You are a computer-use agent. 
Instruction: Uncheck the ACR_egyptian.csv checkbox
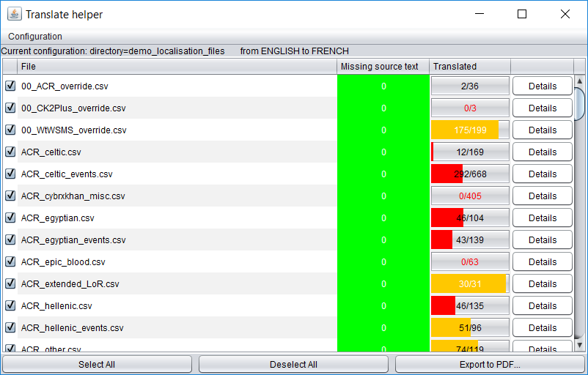(x=10, y=218)
